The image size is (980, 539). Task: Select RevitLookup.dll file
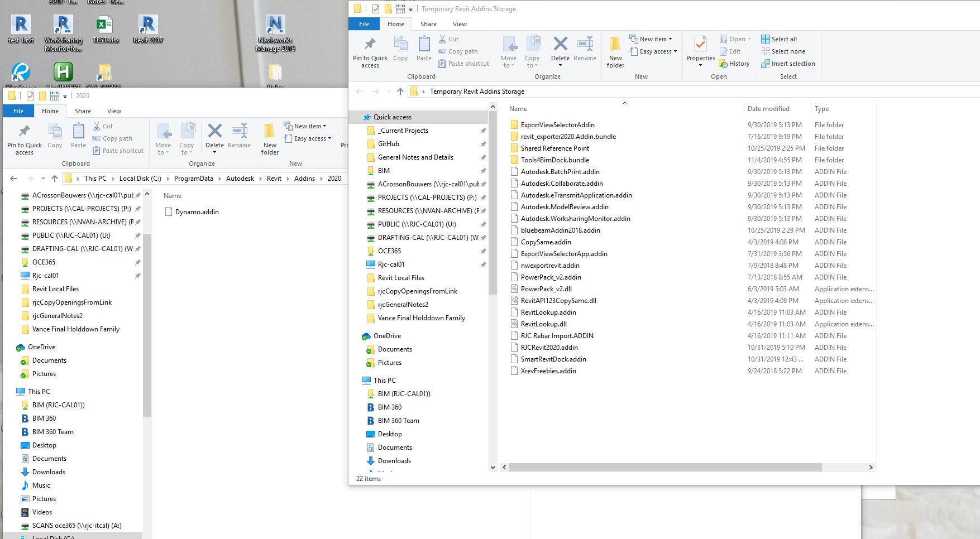point(538,324)
